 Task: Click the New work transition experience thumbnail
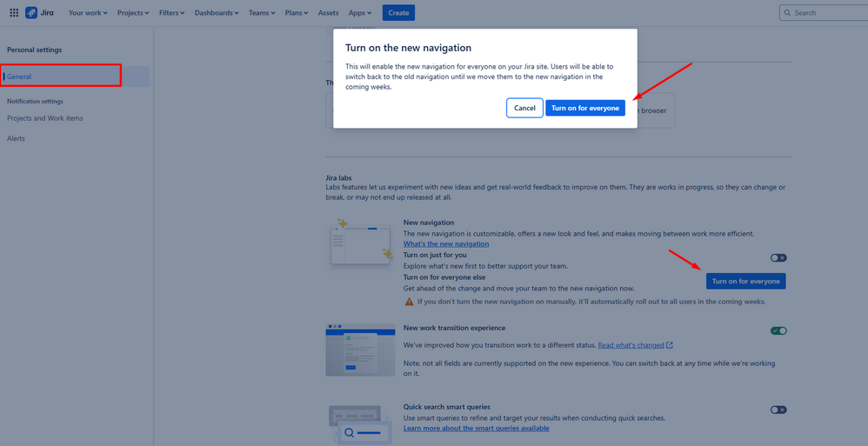pyautogui.click(x=360, y=349)
